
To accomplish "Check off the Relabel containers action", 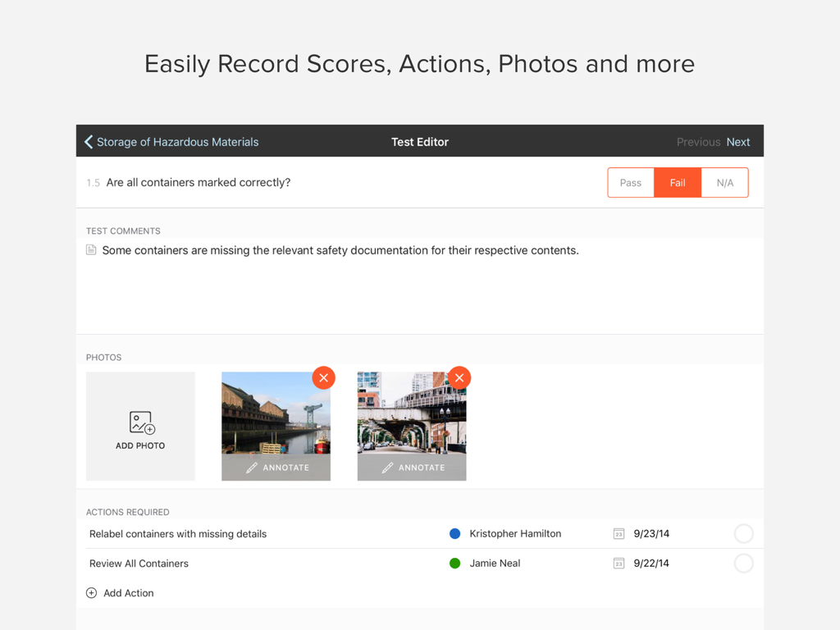I will (x=743, y=533).
